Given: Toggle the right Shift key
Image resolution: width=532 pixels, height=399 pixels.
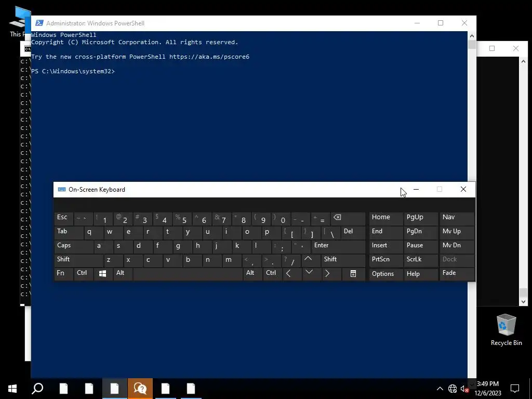Looking at the screenshot, I should 343,260.
